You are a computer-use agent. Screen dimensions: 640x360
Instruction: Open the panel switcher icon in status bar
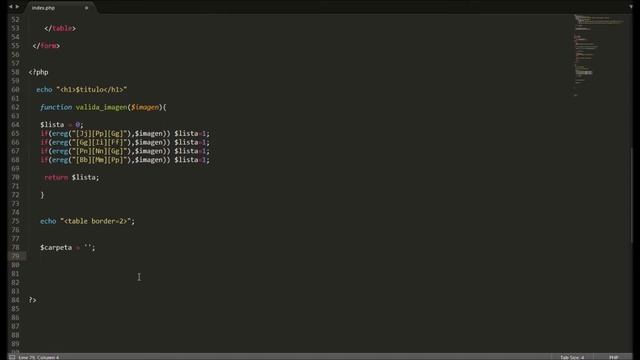[x=12, y=357]
